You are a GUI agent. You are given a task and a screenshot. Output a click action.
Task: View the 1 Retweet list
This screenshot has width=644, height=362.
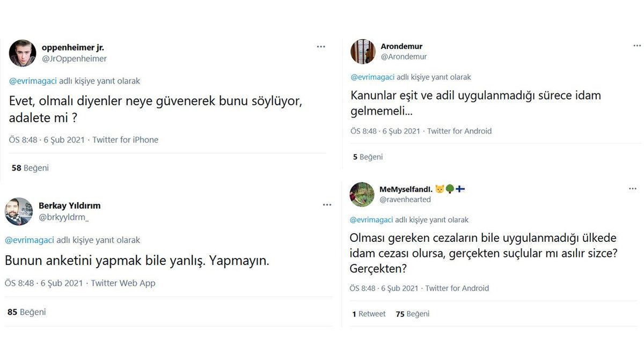369,313
